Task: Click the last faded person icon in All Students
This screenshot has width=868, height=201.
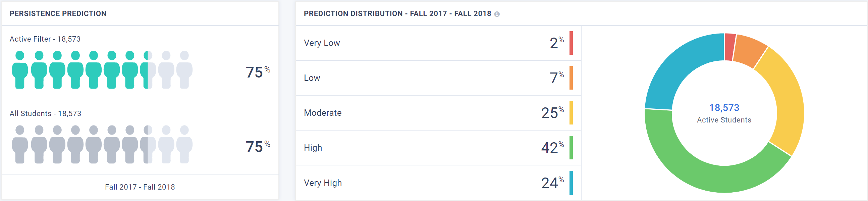Action: pos(184,144)
